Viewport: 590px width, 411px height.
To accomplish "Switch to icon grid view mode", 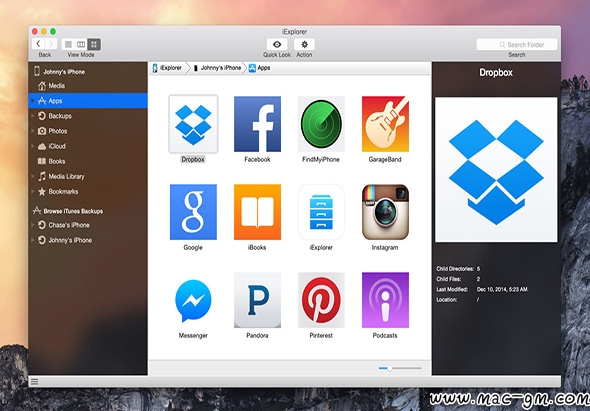I will point(94,44).
